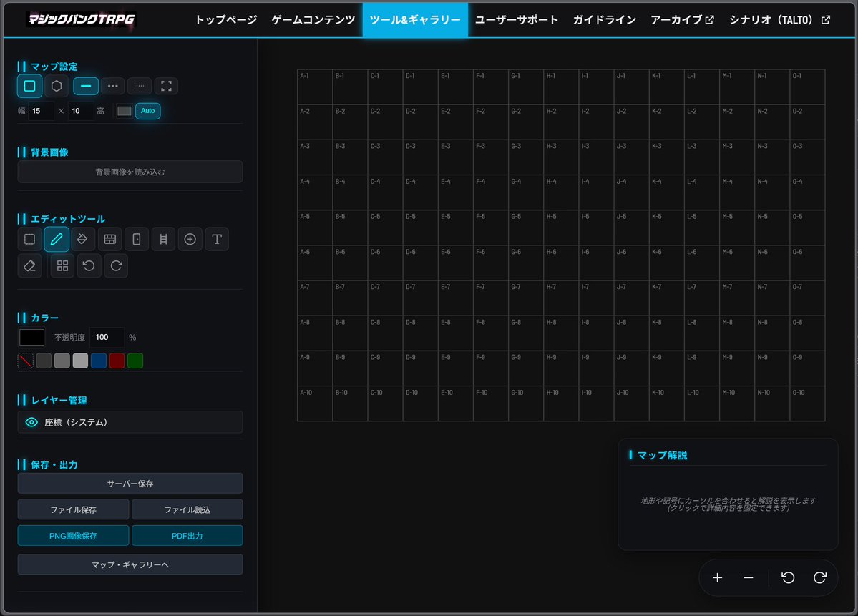Select the no-color transparent swatch
This screenshot has height=616, width=858.
(x=26, y=361)
